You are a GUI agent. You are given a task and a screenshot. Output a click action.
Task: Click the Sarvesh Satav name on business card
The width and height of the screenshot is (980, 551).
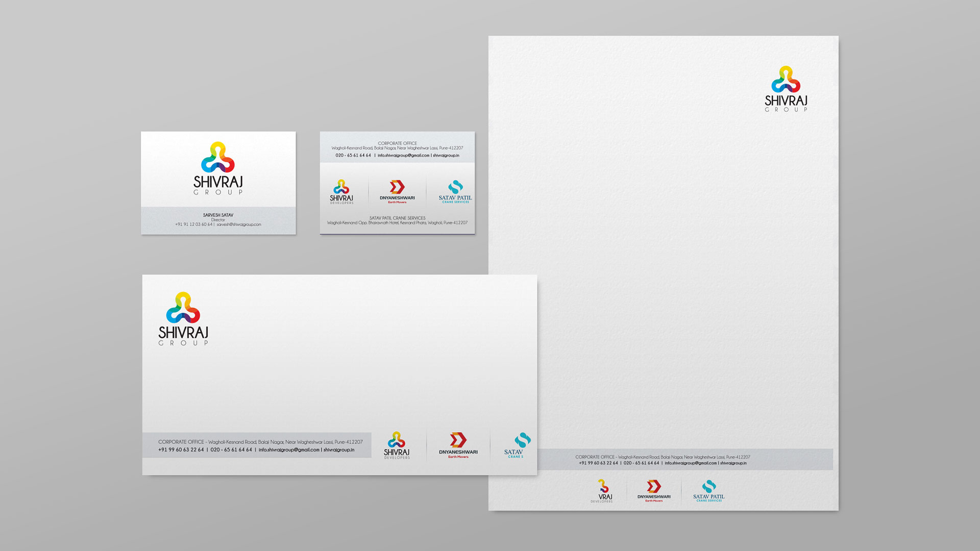[218, 215]
